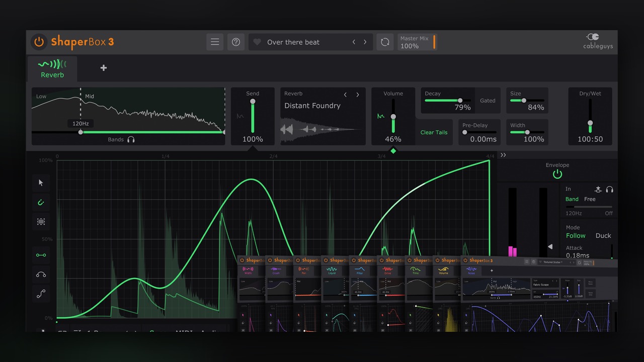Collapse the envelope side panel chevrons
The image size is (644, 362).
tap(503, 155)
